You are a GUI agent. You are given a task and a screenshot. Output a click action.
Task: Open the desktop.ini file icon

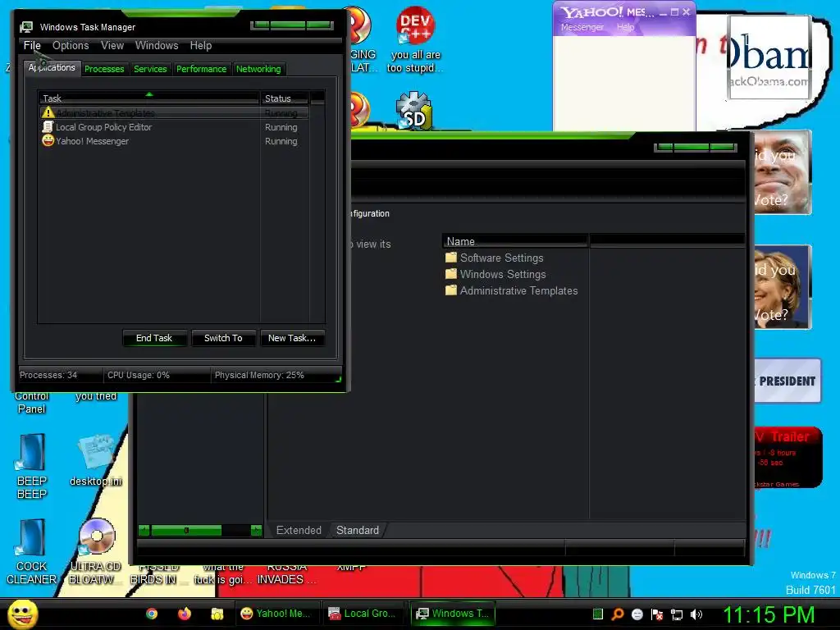(x=97, y=453)
